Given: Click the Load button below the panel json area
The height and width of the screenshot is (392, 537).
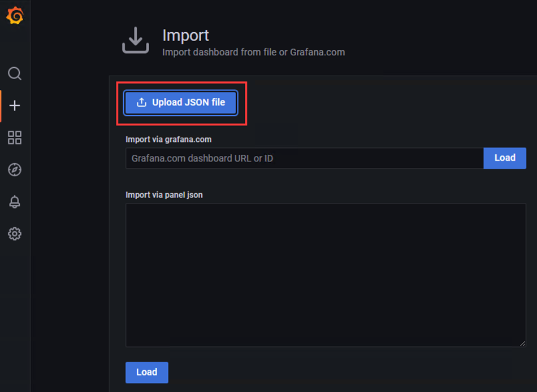Looking at the screenshot, I should click(146, 372).
